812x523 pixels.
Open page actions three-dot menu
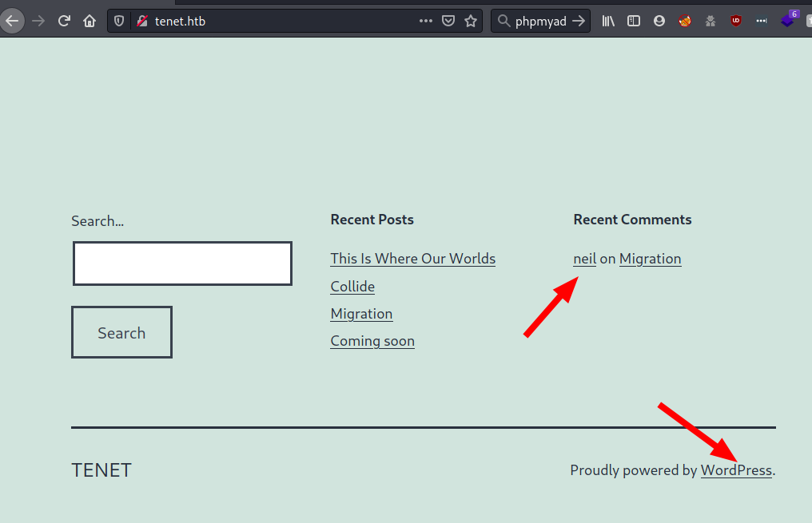[426, 22]
